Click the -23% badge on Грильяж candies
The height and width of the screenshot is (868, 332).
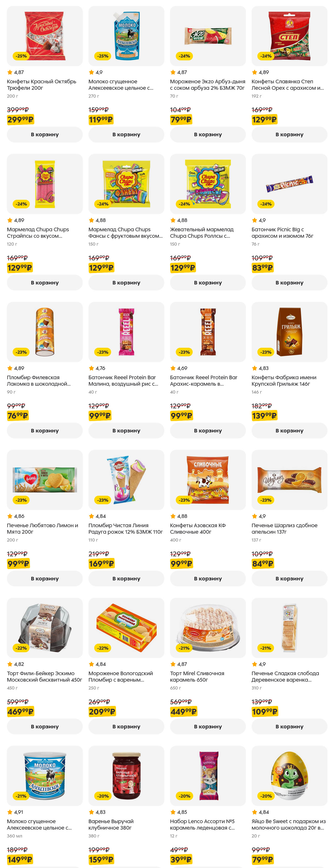[x=266, y=352]
